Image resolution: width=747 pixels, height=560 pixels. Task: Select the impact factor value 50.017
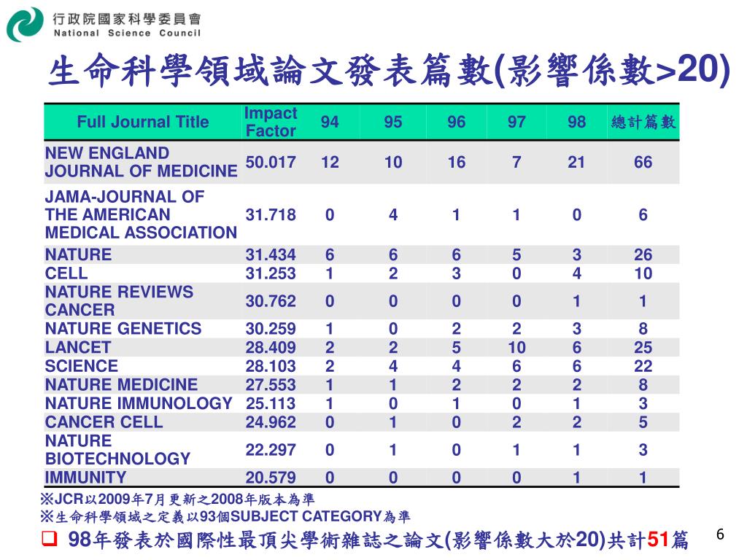[x=271, y=163]
